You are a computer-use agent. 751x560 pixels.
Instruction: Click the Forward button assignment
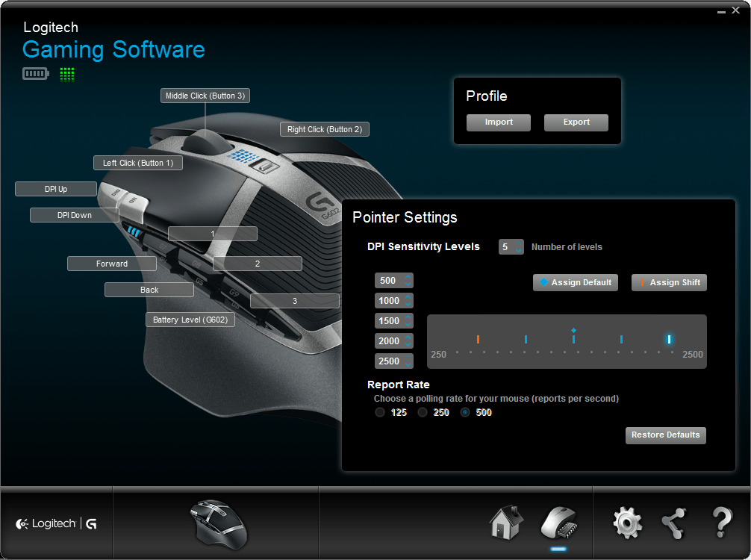tap(112, 264)
